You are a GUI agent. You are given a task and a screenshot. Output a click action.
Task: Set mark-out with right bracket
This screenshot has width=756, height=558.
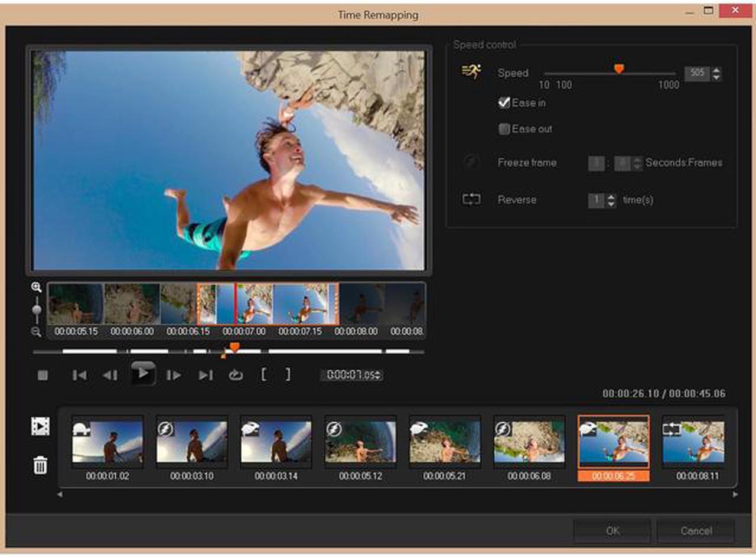[x=288, y=374]
